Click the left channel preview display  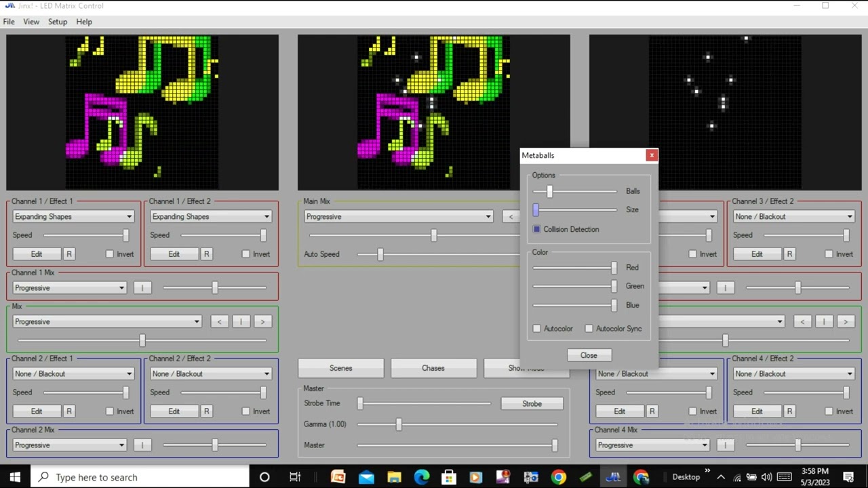(142, 113)
